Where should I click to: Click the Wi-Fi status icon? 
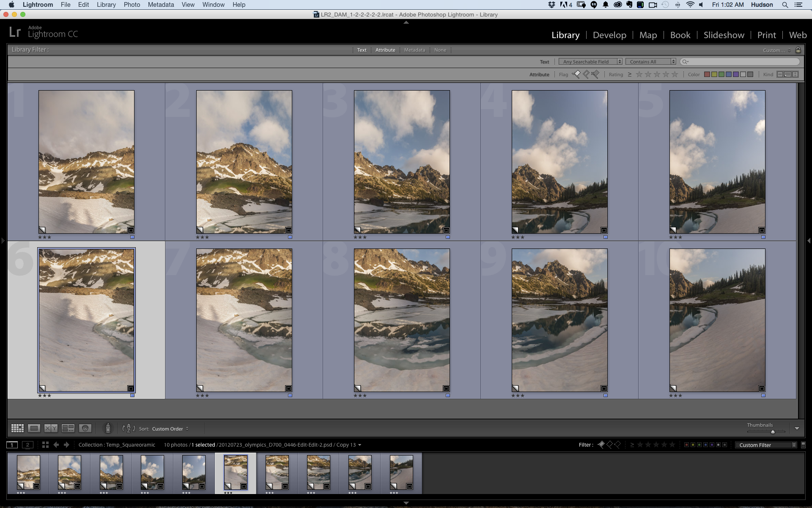tap(690, 5)
